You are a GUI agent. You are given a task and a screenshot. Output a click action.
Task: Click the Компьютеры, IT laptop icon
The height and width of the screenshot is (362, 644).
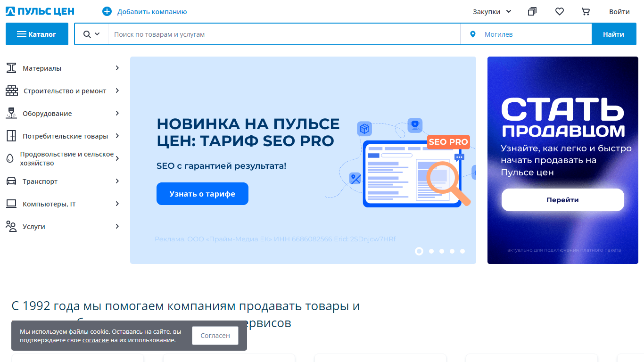pyautogui.click(x=11, y=204)
